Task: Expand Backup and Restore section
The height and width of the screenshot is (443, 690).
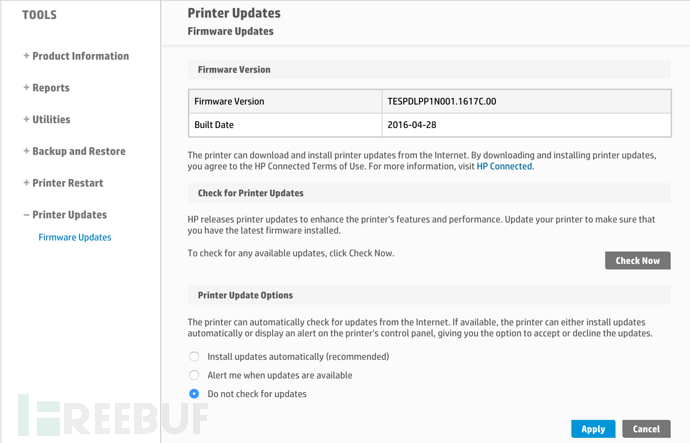Action: pos(74,151)
